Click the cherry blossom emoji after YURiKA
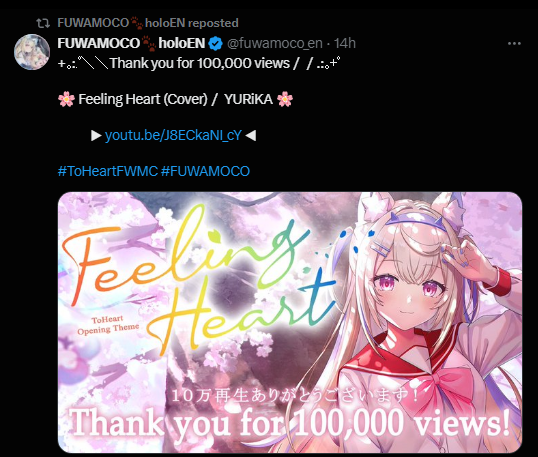Image resolution: width=538 pixels, height=457 pixels. coord(285,99)
